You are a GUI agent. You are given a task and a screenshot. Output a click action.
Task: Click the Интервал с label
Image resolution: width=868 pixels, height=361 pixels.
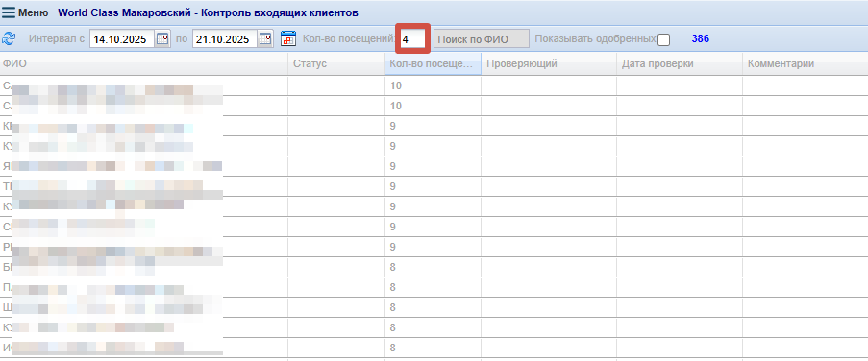point(57,39)
